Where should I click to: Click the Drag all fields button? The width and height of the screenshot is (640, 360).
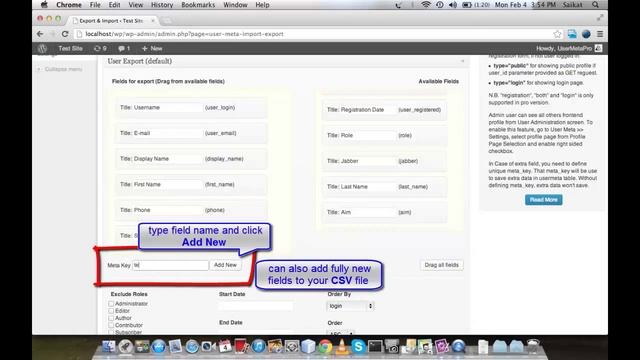[442, 265]
